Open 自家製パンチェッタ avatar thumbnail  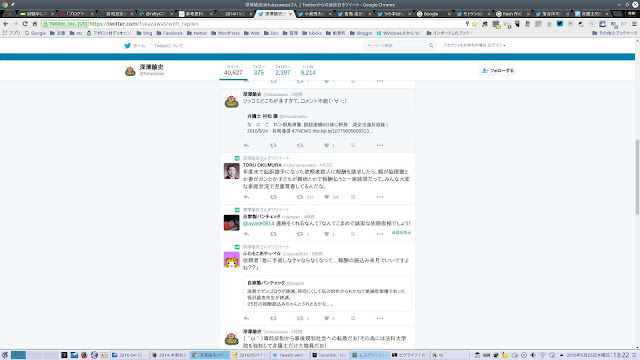pyautogui.click(x=231, y=223)
